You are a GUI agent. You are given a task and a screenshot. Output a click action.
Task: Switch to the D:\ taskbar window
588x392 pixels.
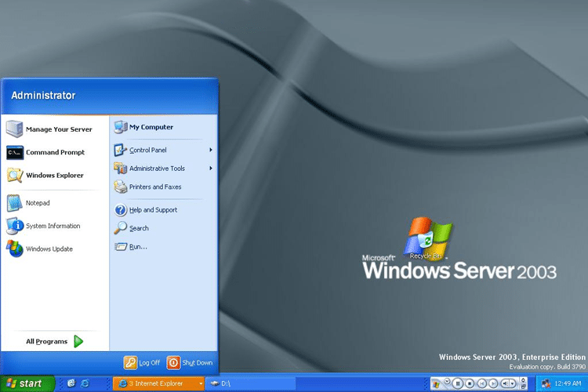click(x=251, y=383)
